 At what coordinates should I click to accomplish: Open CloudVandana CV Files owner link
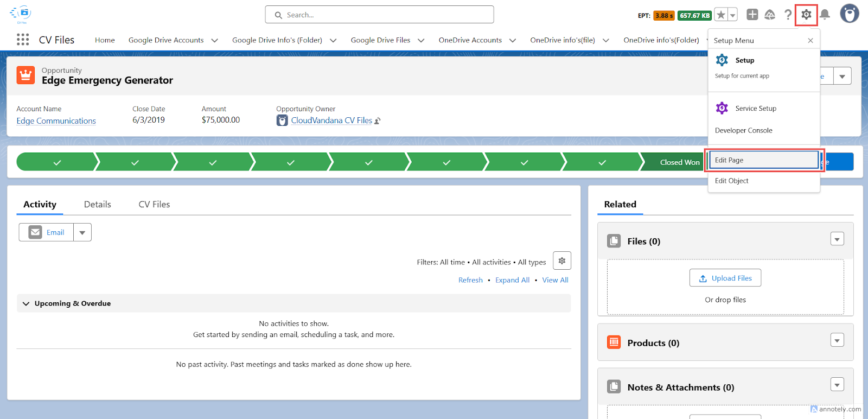coord(331,120)
